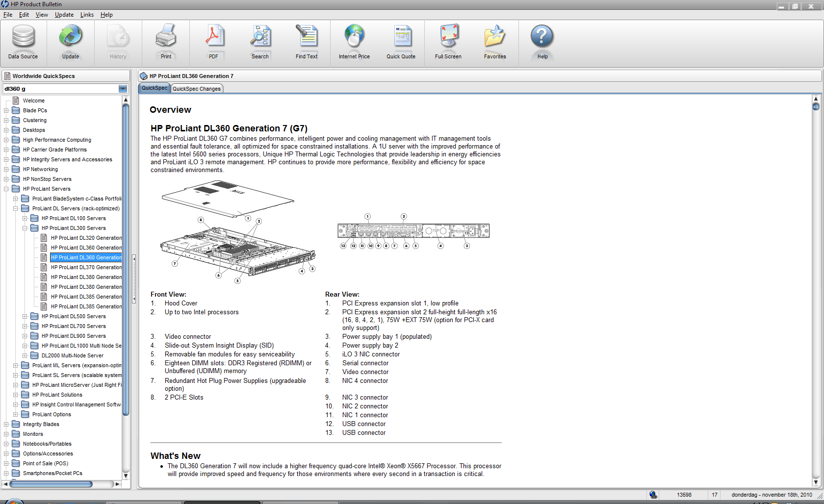This screenshot has width=824, height=504.
Task: Add to Favorites via star folder icon
Action: [495, 37]
